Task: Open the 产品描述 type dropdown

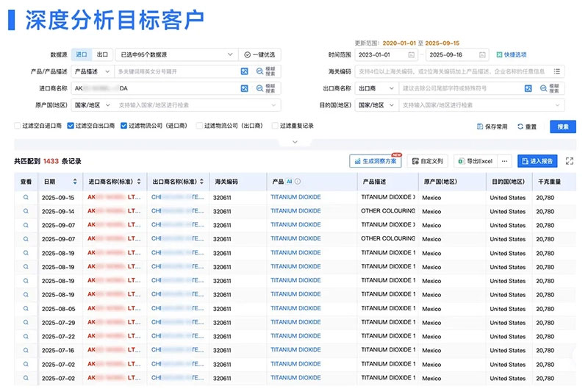Action: 93,71
